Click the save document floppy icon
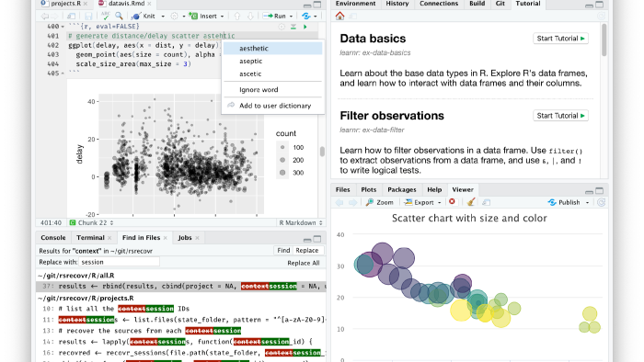Screen dimensions: 644x362 pos(88,17)
